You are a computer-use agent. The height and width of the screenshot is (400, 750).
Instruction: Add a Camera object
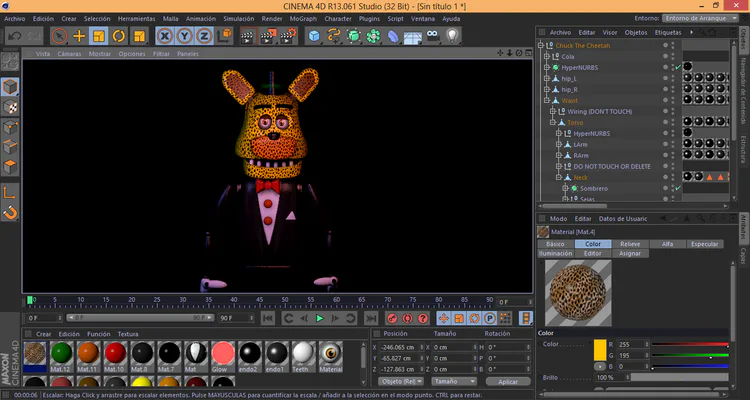coord(432,36)
